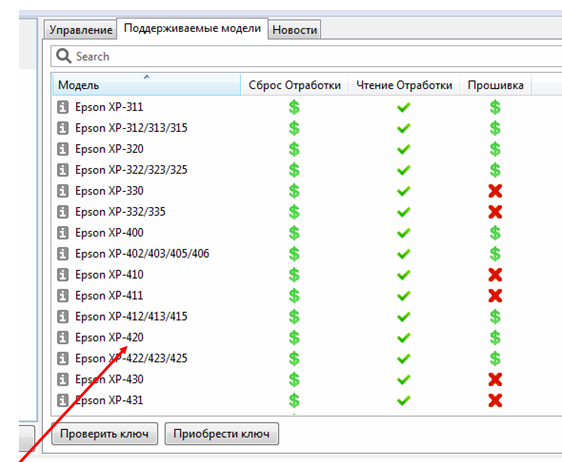Open the Новости tab
Viewport: 562px width, 462px height.
pyautogui.click(x=295, y=30)
